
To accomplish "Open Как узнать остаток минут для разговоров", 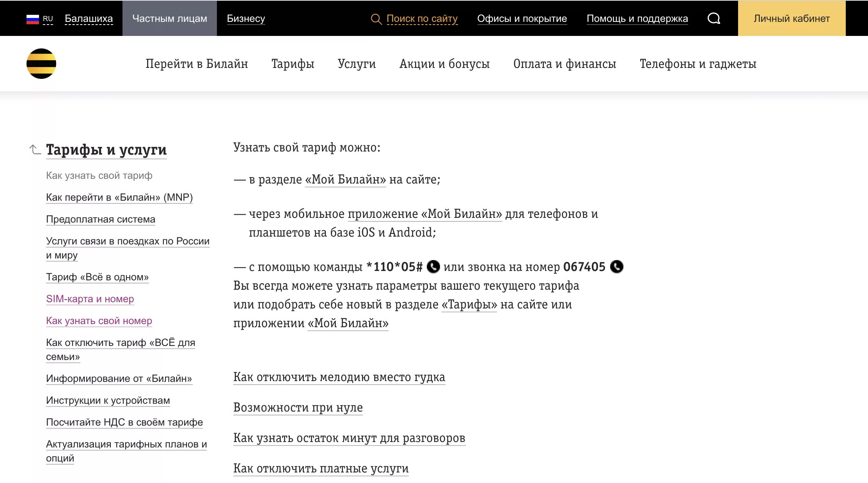I will point(349,438).
